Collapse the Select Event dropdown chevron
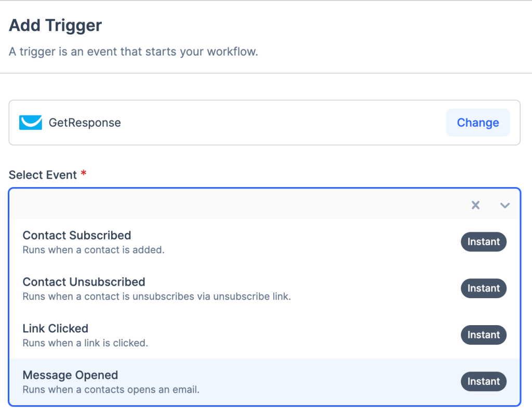532x415 pixels. coord(504,205)
